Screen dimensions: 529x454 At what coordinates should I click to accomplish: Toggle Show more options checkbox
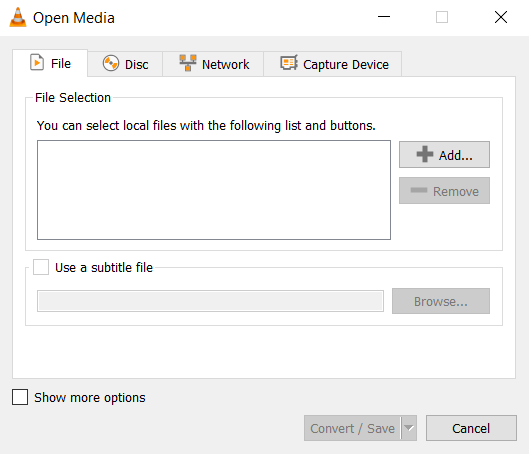point(20,397)
